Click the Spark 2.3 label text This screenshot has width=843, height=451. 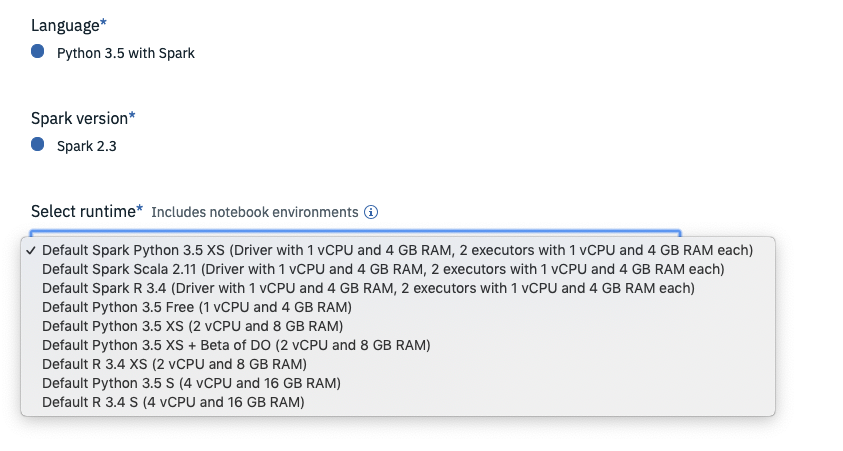pyautogui.click(x=87, y=146)
